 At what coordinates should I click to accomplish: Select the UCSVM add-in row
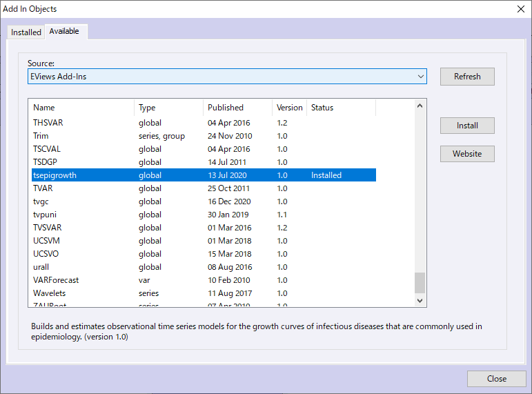[x=204, y=241]
